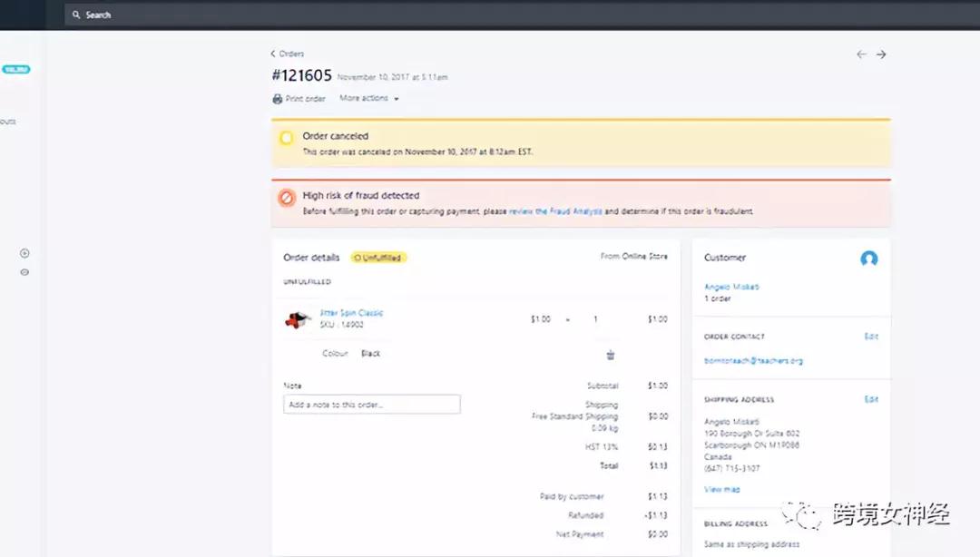The height and width of the screenshot is (557, 980).
Task: Click the customer avatar icon
Action: coord(868,259)
